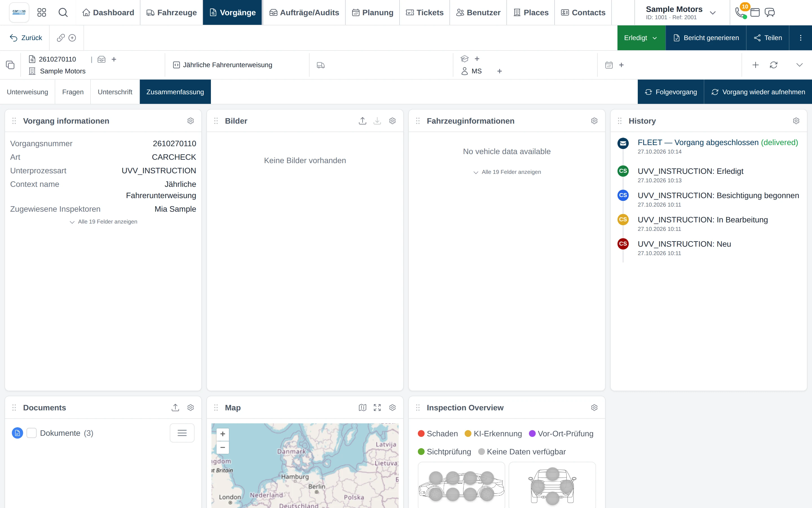Open Inspection Overview settings gear
The height and width of the screenshot is (508, 812).
pos(594,408)
